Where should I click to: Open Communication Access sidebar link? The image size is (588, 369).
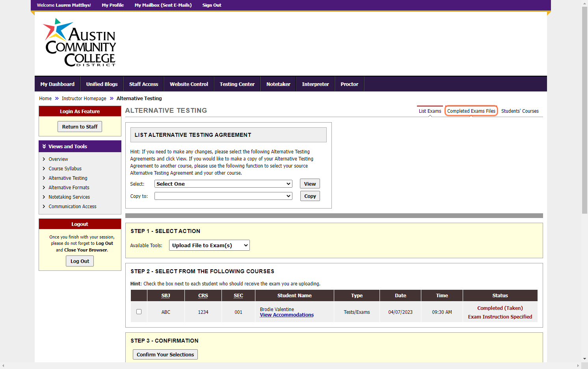coord(73,207)
